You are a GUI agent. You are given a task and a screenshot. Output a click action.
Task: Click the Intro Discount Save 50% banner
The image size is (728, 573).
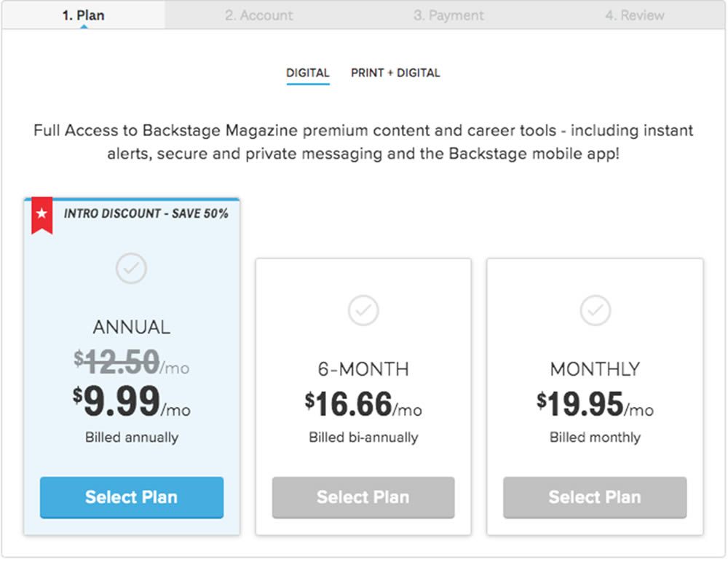pyautogui.click(x=146, y=213)
